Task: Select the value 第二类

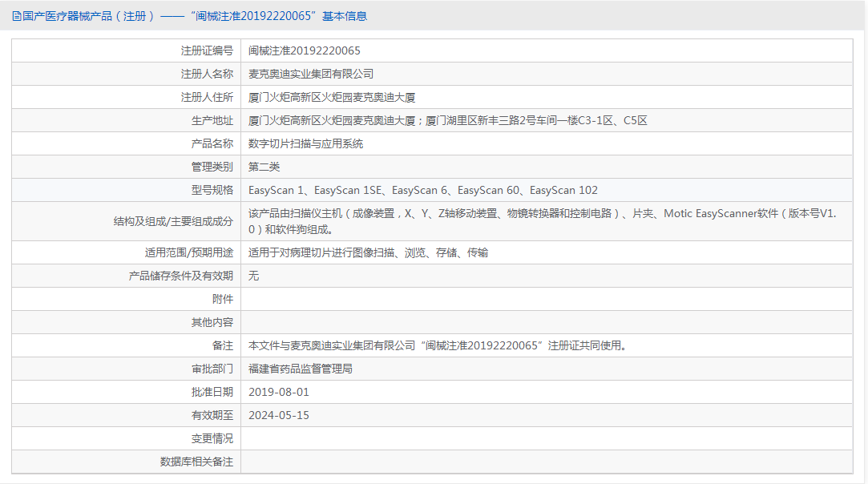Action: tap(264, 167)
